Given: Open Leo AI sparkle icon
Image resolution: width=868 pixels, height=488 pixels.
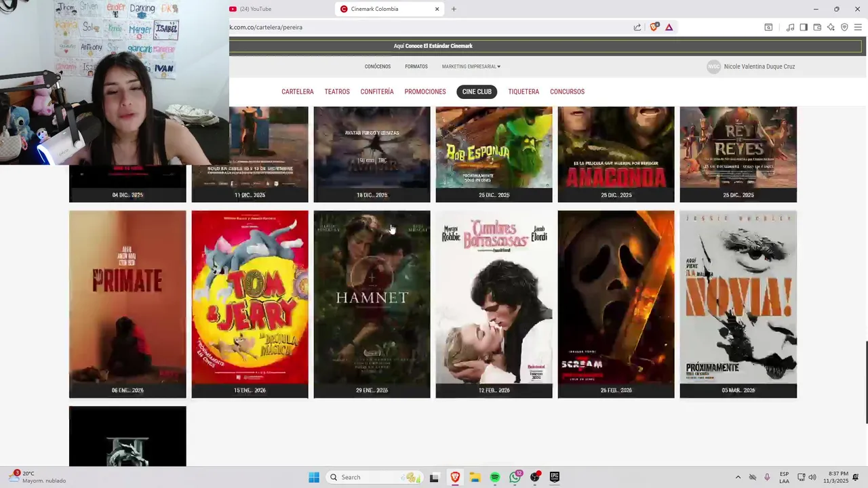Looking at the screenshot, I should [831, 27].
